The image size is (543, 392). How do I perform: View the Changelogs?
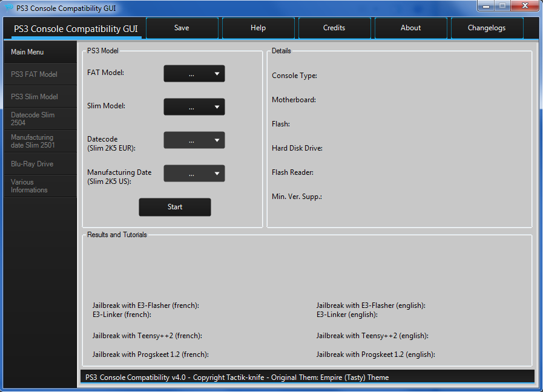point(487,28)
